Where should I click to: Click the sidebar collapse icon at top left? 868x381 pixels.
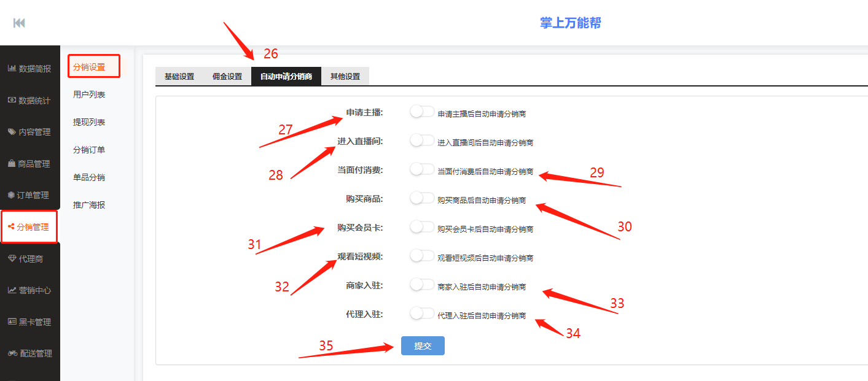[x=19, y=23]
